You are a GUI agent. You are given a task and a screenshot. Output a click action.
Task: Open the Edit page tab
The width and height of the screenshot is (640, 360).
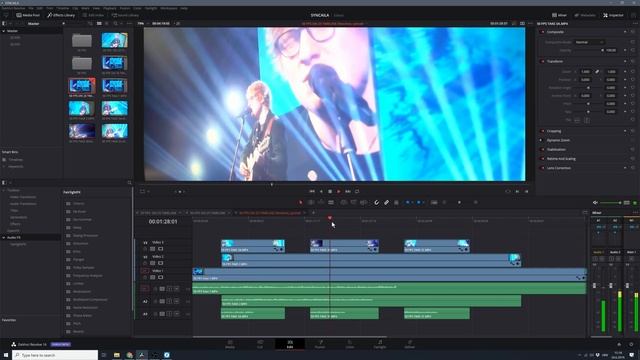coord(290,344)
